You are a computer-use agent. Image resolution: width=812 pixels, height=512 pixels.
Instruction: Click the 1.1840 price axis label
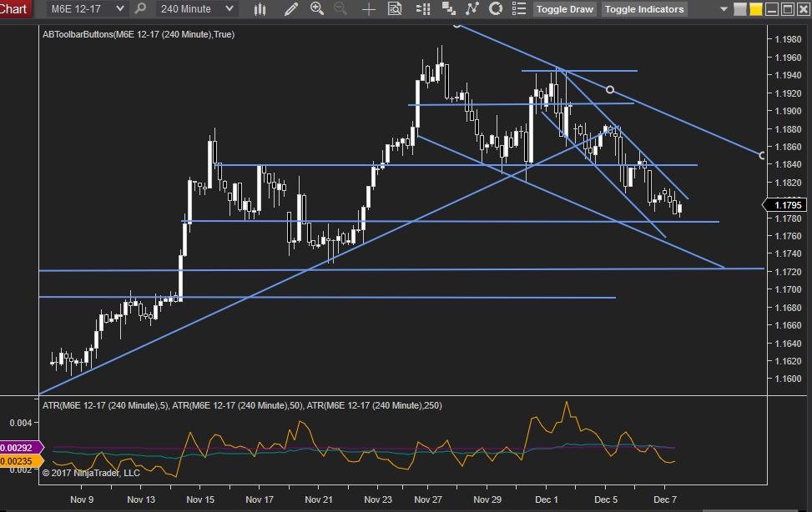[x=788, y=164]
